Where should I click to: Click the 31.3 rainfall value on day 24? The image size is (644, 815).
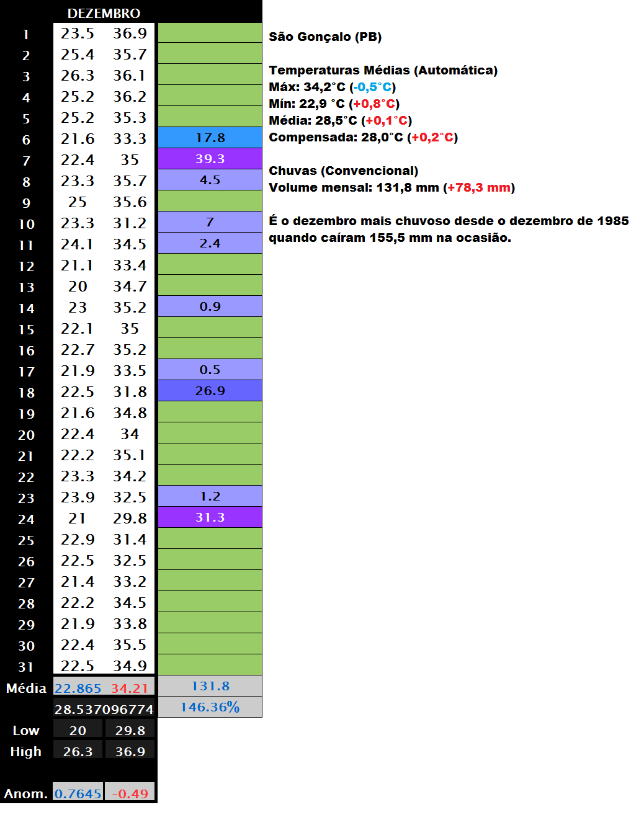(210, 517)
